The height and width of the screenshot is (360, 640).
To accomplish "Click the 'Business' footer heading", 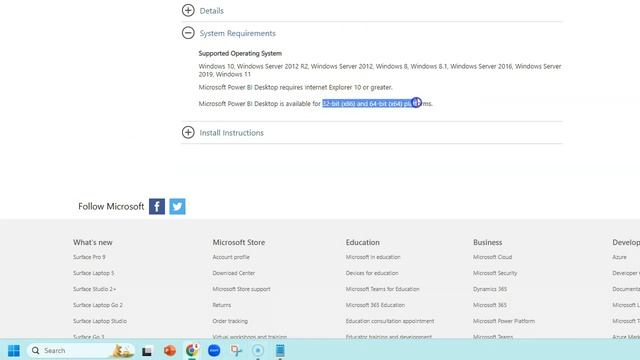I will [x=487, y=242].
